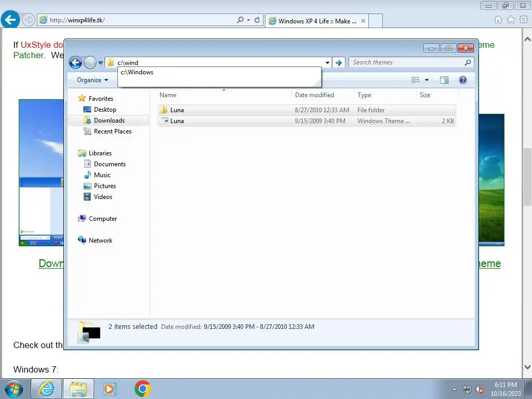532x399 pixels.
Task: Click the browser scrollbar down arrow
Action: (x=527, y=367)
